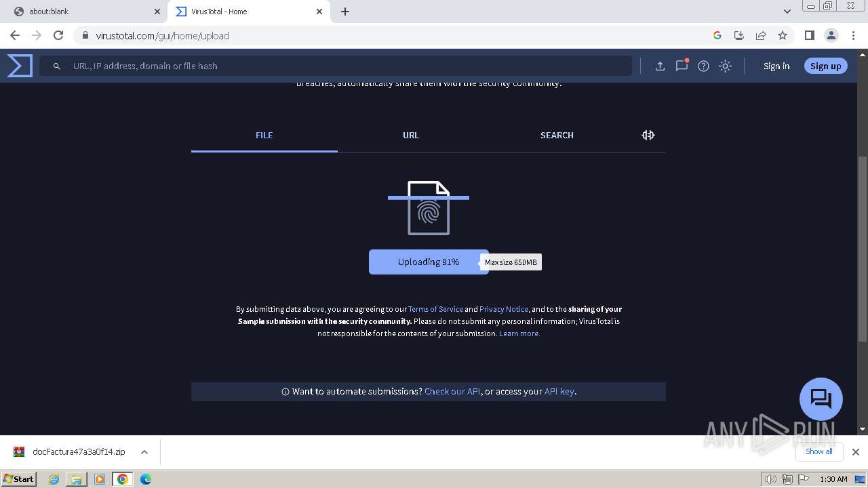Close the about:blank tab

tap(157, 12)
